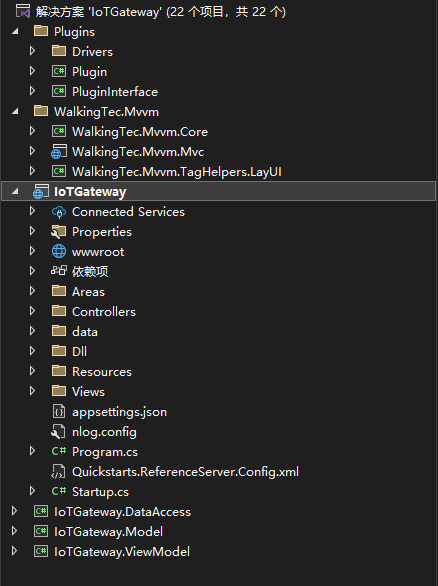Click the C# icon for IoTGateway.Model
The image size is (438, 586).
[x=41, y=531]
